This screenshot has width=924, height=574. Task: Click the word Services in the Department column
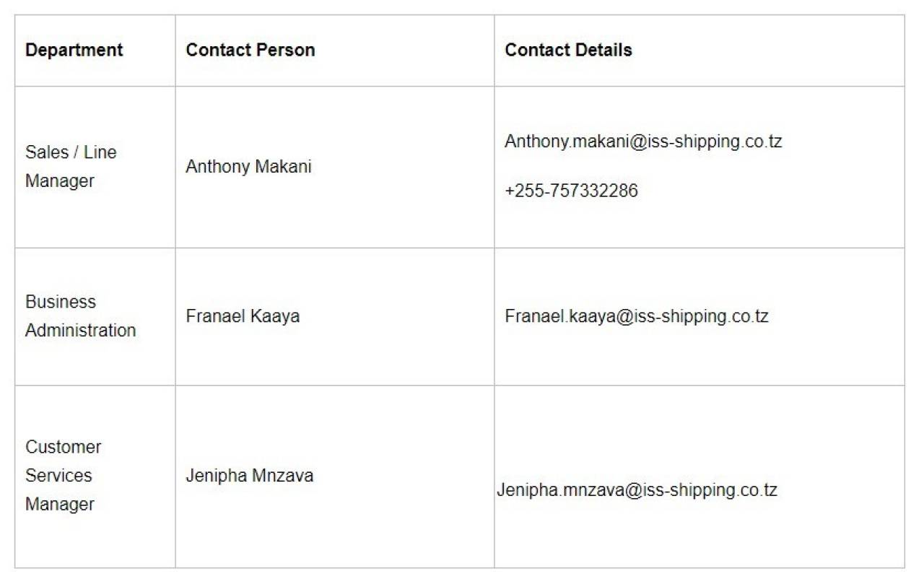(58, 476)
